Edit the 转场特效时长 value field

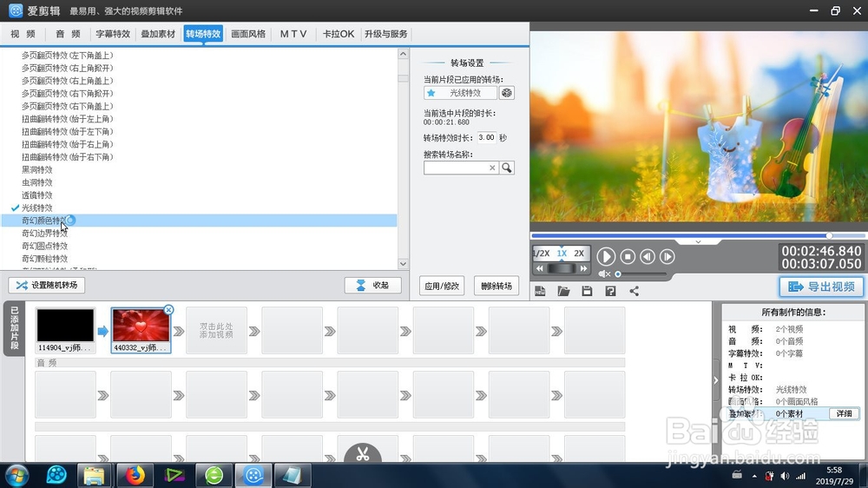click(x=487, y=137)
